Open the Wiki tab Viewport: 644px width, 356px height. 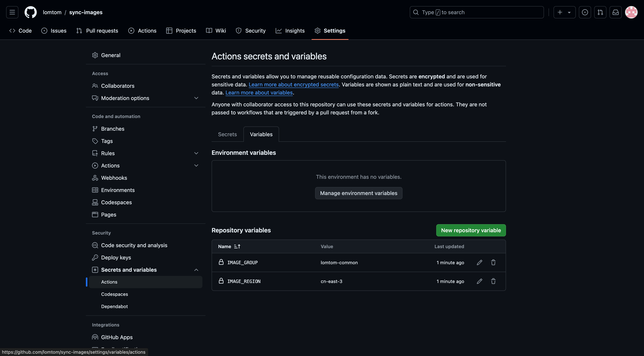[216, 30]
